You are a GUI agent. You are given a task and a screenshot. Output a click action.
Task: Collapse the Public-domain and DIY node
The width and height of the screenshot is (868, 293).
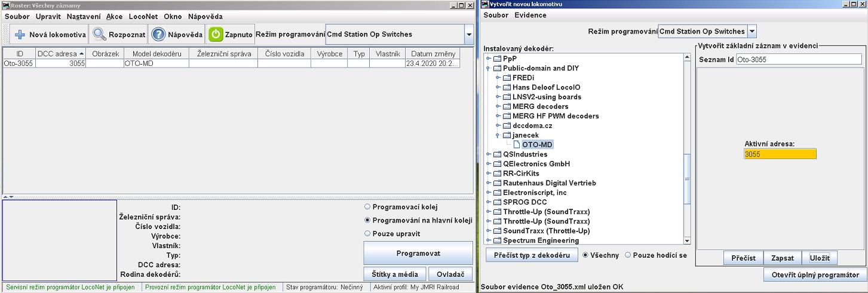click(488, 68)
